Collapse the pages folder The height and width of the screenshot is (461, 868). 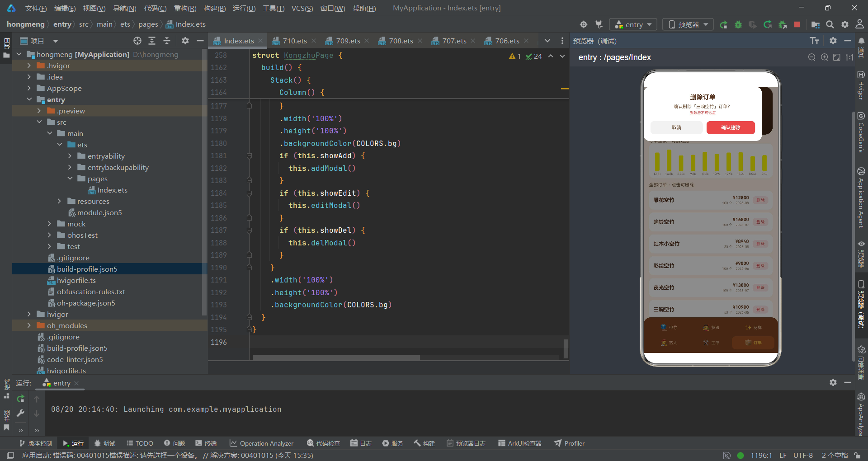coord(70,179)
